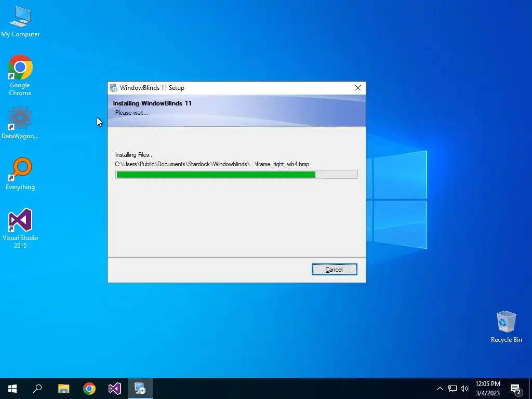This screenshot has width=532, height=399.
Task: Click the file path ending in frame_right_wb4.bmp
Action: [x=212, y=164]
